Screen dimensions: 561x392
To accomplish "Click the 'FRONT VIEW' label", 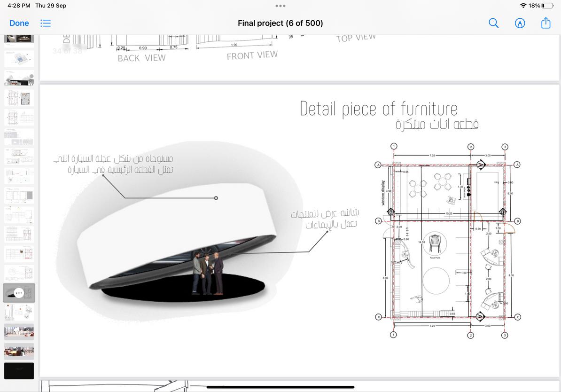I will [x=252, y=55].
